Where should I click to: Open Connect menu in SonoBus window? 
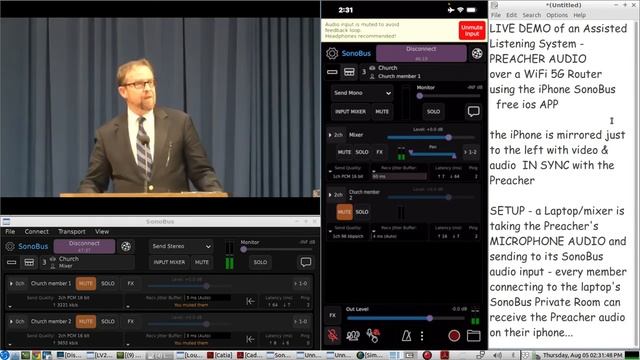tap(36, 231)
